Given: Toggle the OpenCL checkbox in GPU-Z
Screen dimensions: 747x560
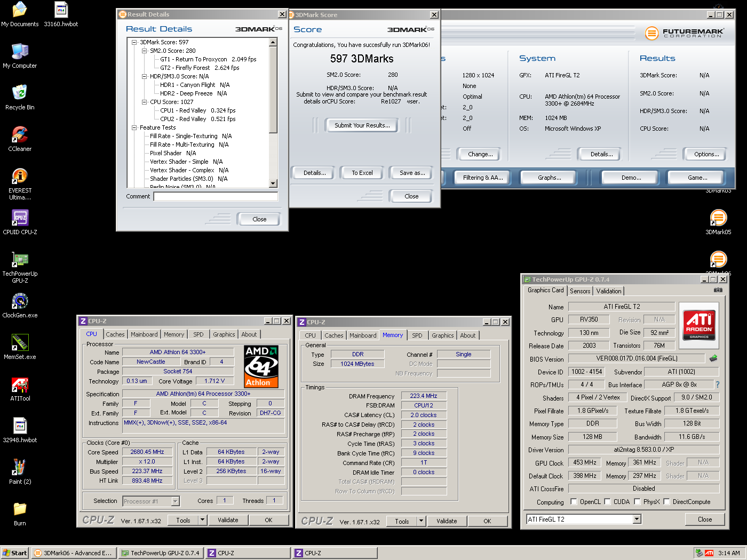Looking at the screenshot, I should pos(574,502).
